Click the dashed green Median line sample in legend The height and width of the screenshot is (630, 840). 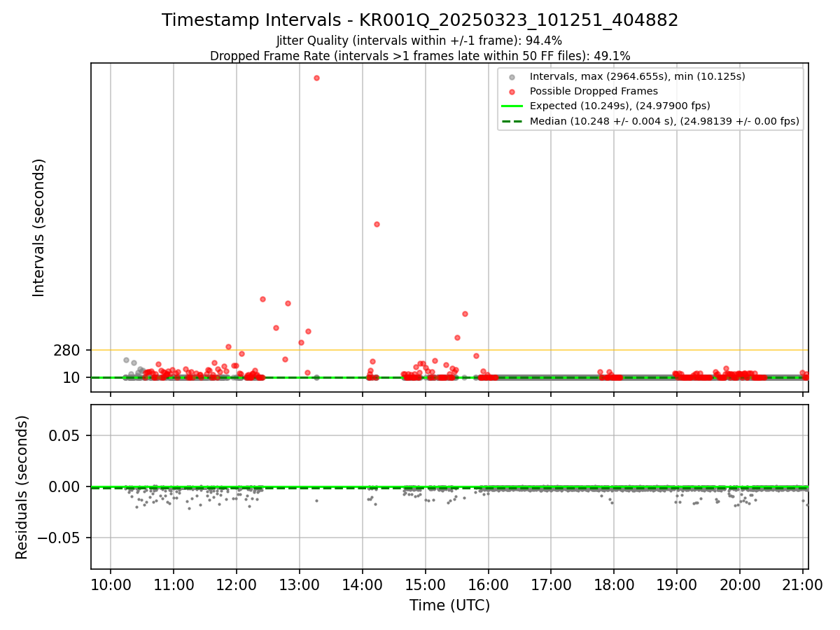pyautogui.click(x=512, y=121)
